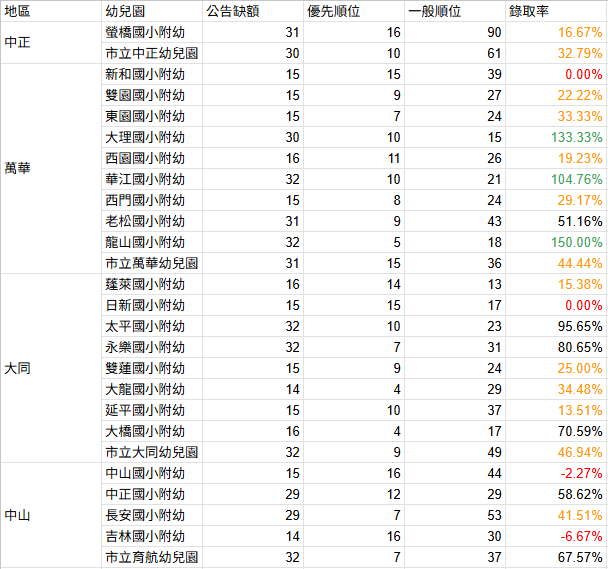Select the 大龍國小附幼 cell
608x569 pixels.
[x=152, y=389]
